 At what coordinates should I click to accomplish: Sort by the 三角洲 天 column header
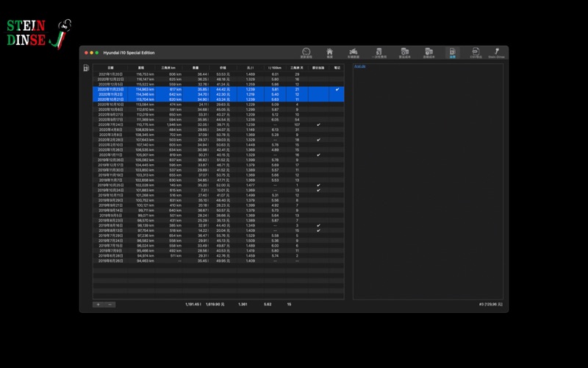297,68
